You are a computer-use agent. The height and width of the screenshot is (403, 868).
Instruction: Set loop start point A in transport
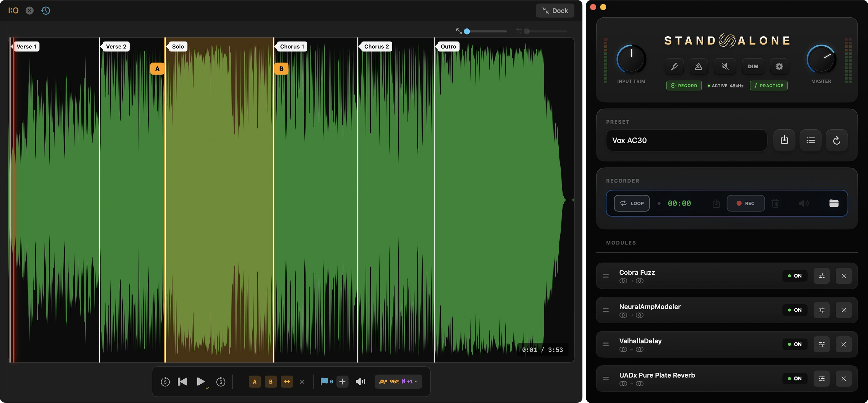[254, 381]
